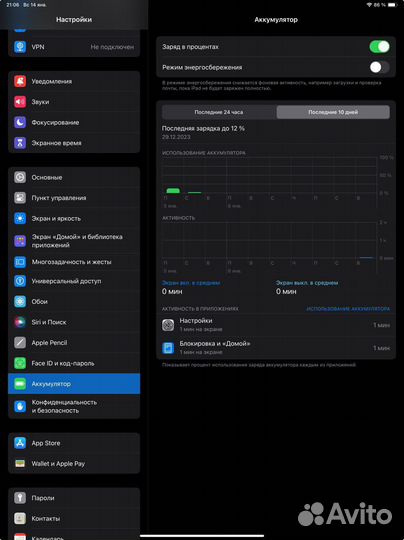This screenshot has width=404, height=540.
Task: Open the Apple Pencil icon
Action: (20, 343)
